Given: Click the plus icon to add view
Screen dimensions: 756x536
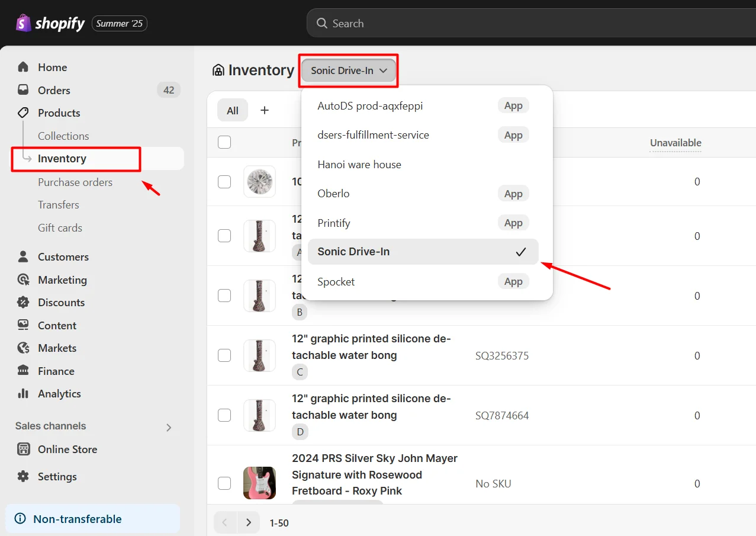Looking at the screenshot, I should 265,110.
